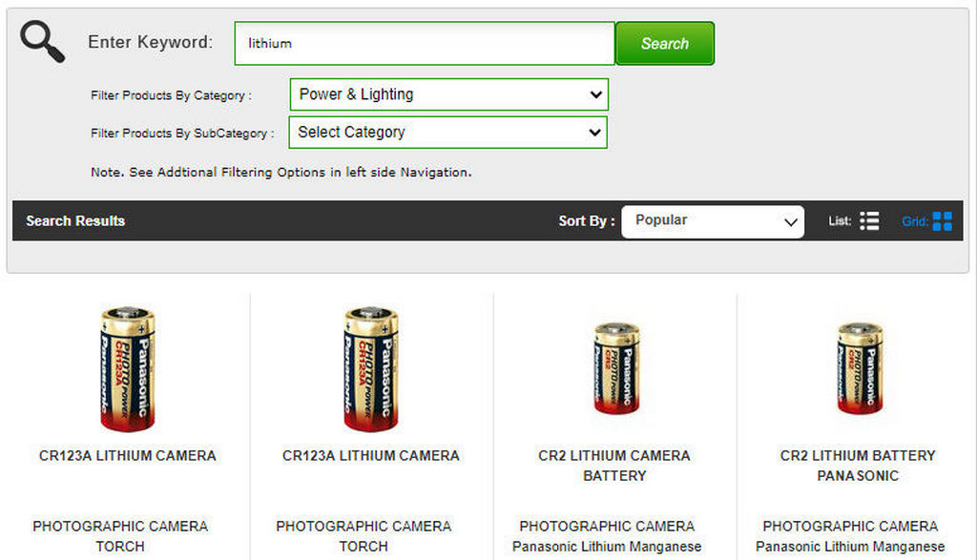Image resolution: width=977 pixels, height=560 pixels.
Task: Open the Select Category subcategory dropdown
Action: [x=448, y=133]
